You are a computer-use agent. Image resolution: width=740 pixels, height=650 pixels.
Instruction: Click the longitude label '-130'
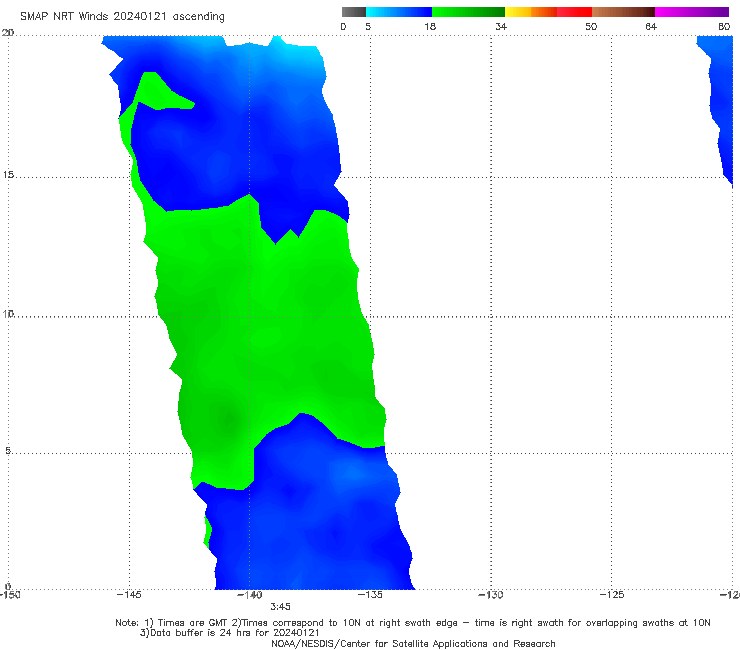[491, 595]
